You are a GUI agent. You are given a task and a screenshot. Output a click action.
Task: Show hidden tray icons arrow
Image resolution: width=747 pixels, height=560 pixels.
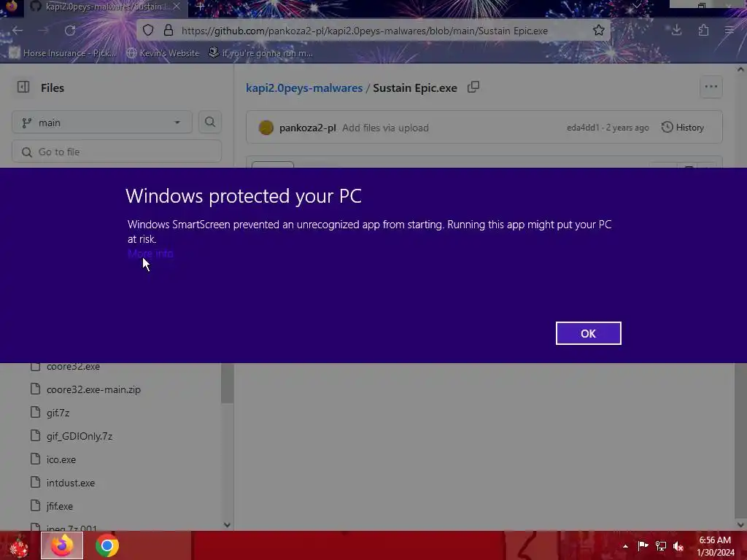(x=625, y=546)
